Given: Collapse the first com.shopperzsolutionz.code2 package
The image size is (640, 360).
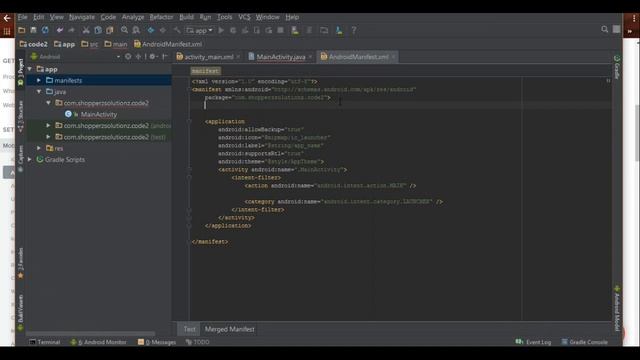Looking at the screenshot, I should coord(48,103).
